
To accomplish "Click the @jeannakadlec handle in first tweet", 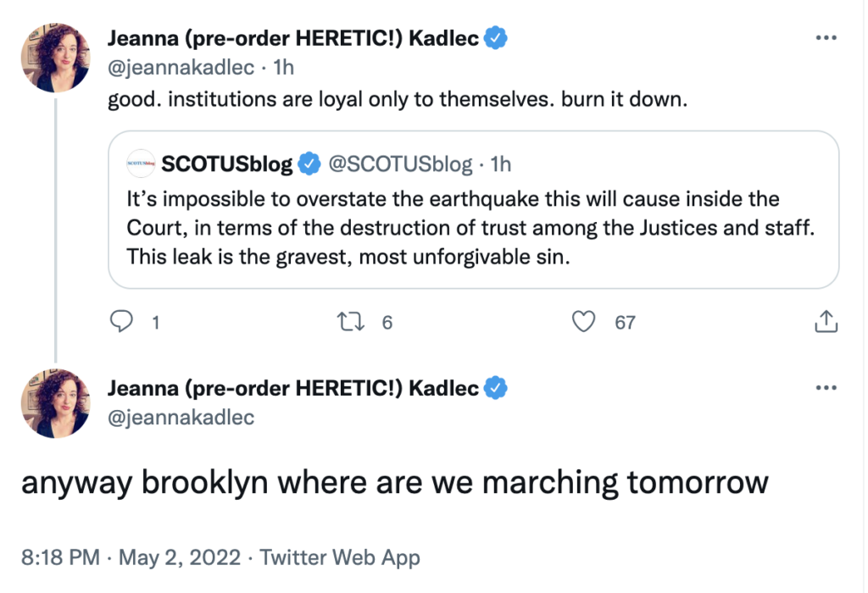I will coord(181,66).
